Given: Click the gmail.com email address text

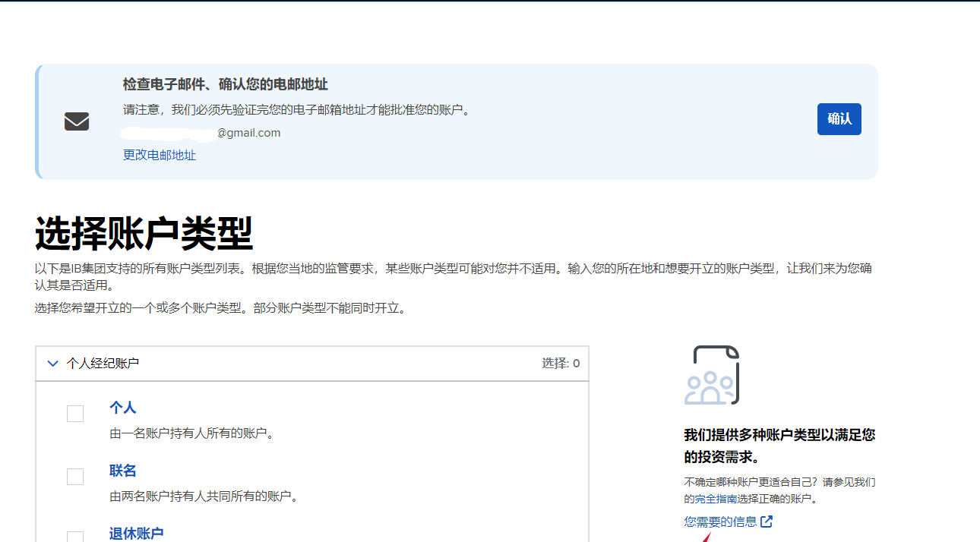Looking at the screenshot, I should [x=248, y=133].
